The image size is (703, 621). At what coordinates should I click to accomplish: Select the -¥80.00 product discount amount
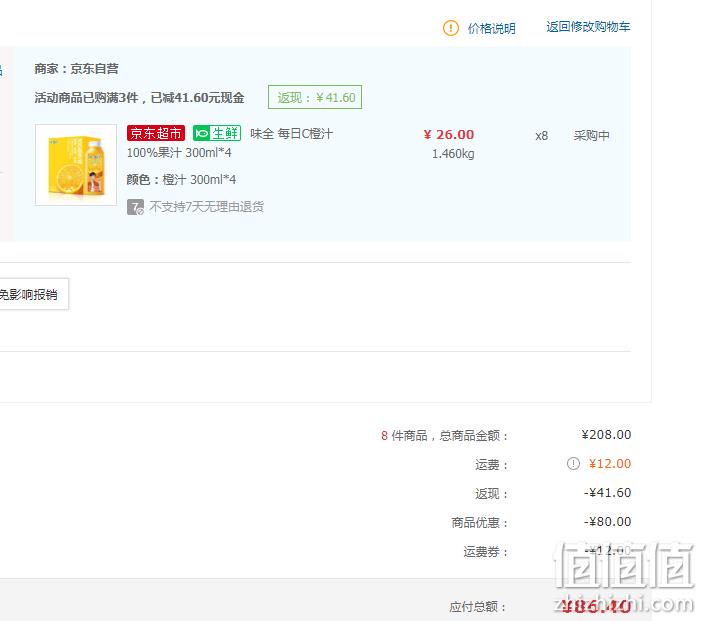[608, 521]
